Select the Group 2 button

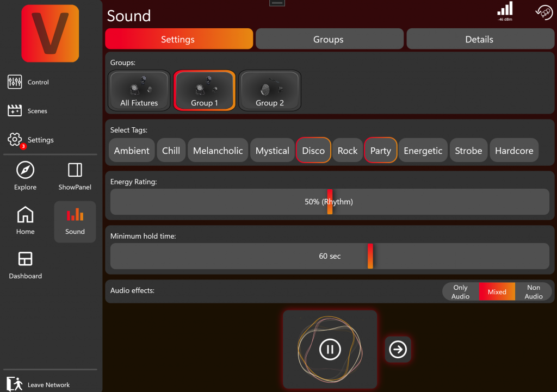pos(270,91)
